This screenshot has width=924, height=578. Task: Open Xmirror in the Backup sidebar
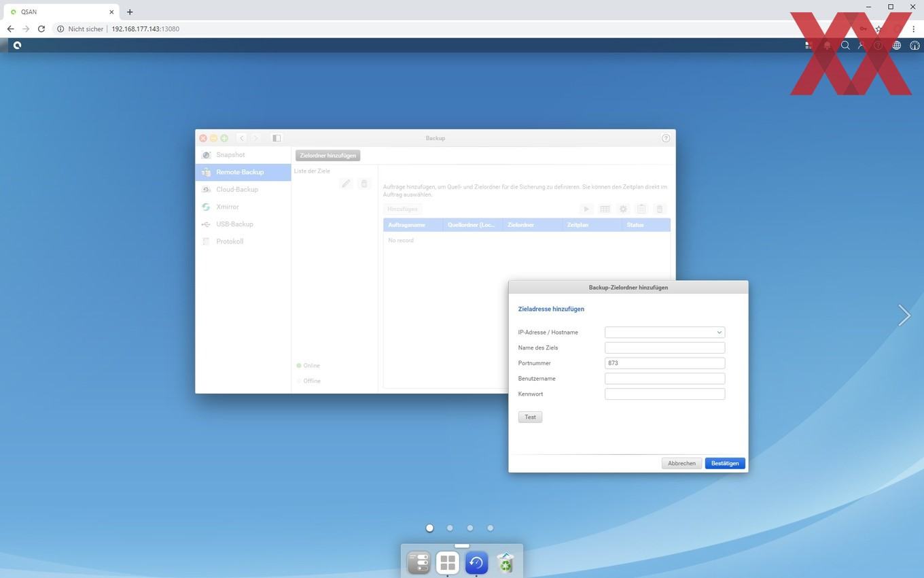pyautogui.click(x=243, y=207)
